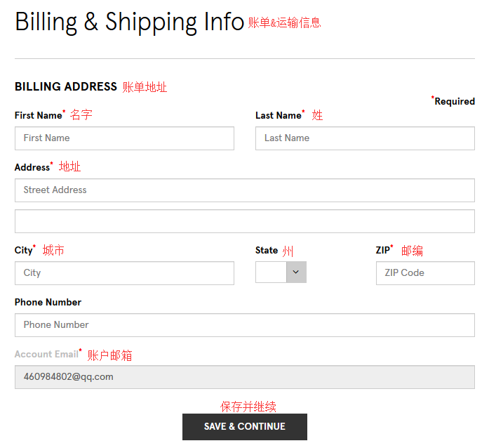Click the City label above the field
Viewport: 489px width, 448px height.
[24, 250]
